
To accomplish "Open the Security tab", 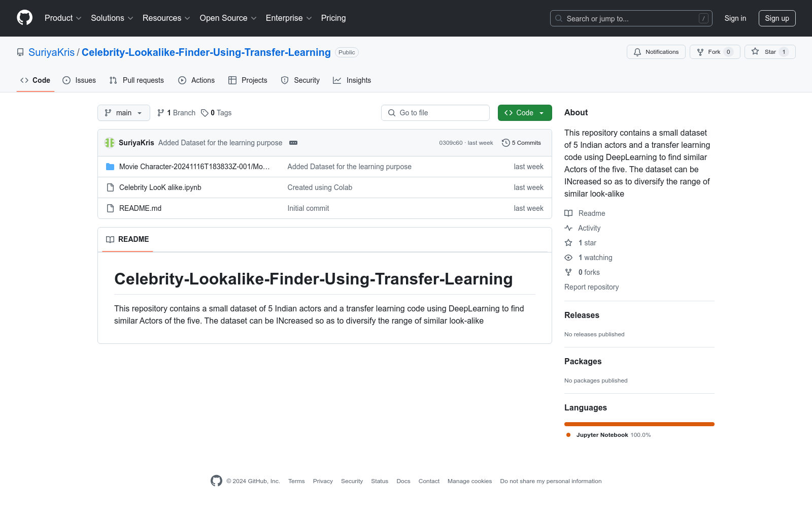I will 300,80.
